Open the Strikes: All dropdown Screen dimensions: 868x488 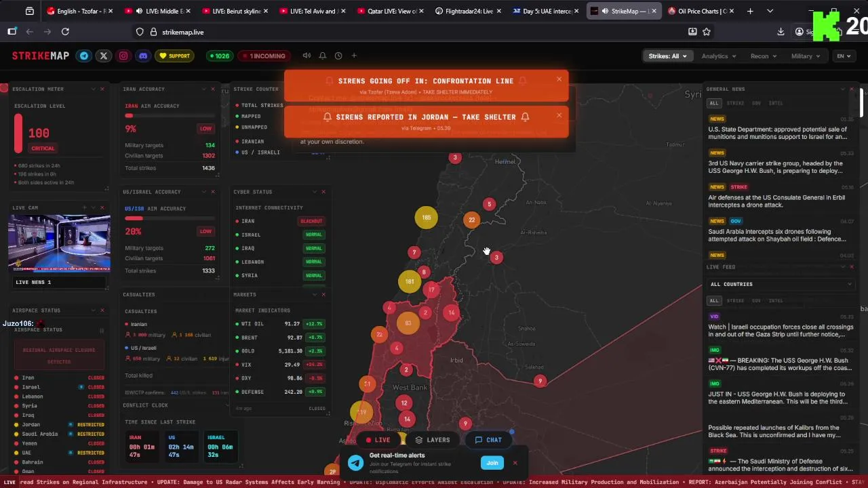[667, 56]
